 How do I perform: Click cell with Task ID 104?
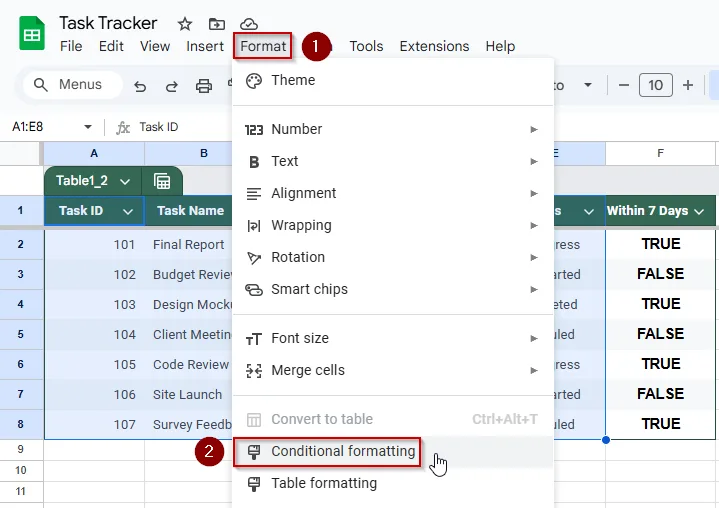(x=94, y=335)
